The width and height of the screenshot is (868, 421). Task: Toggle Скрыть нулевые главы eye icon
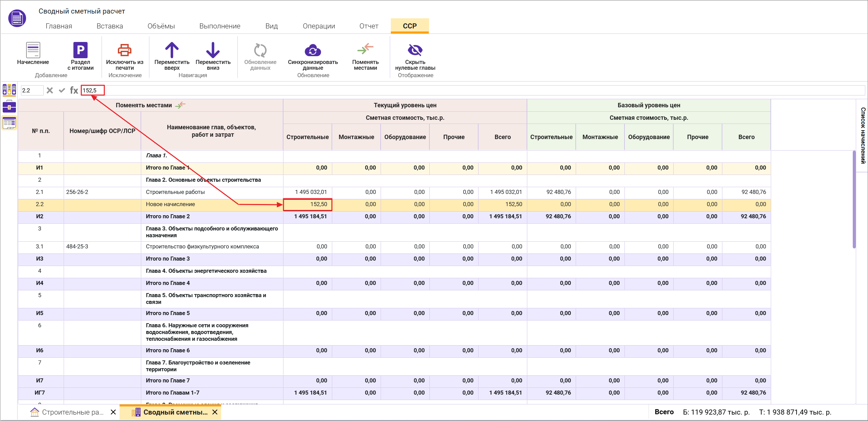(415, 50)
